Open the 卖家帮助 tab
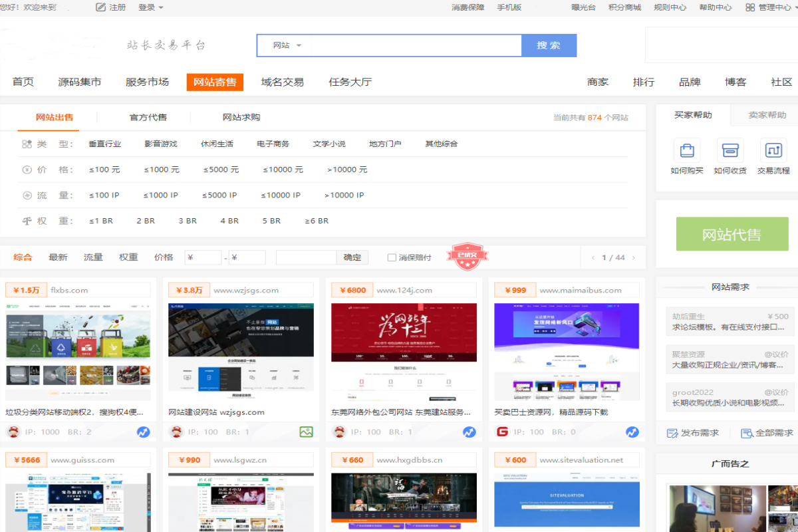 point(767,115)
